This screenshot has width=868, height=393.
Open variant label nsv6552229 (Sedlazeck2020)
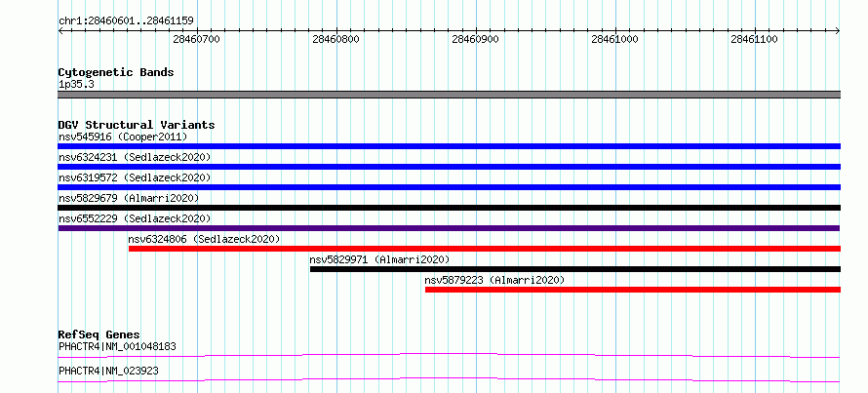click(135, 218)
